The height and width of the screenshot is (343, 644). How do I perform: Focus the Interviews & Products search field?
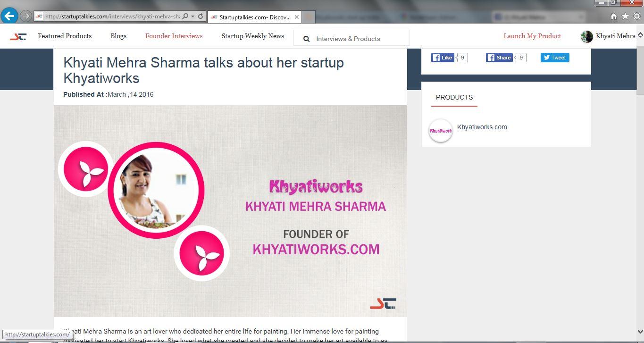(x=351, y=38)
